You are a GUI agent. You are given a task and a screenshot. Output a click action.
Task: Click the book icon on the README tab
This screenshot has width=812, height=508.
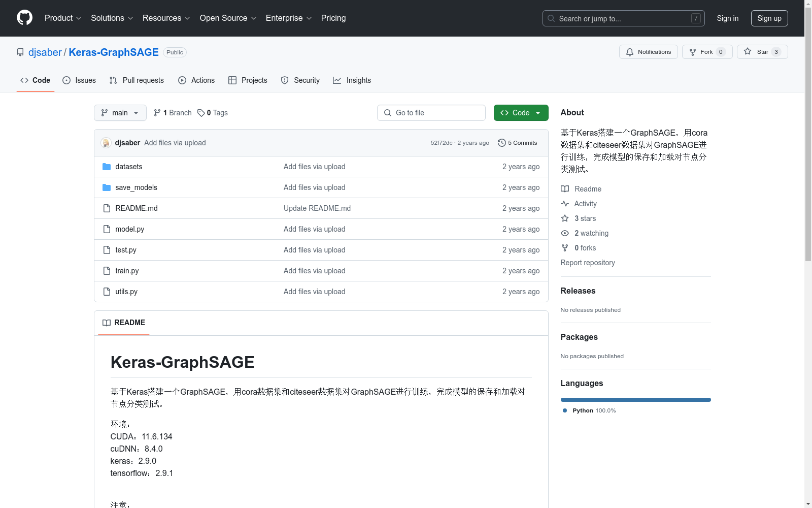(107, 323)
